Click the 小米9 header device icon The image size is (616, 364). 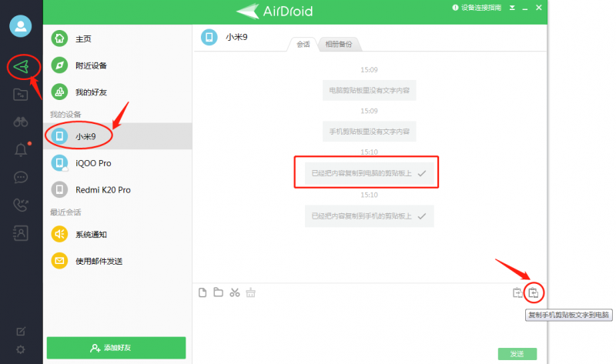[209, 37]
